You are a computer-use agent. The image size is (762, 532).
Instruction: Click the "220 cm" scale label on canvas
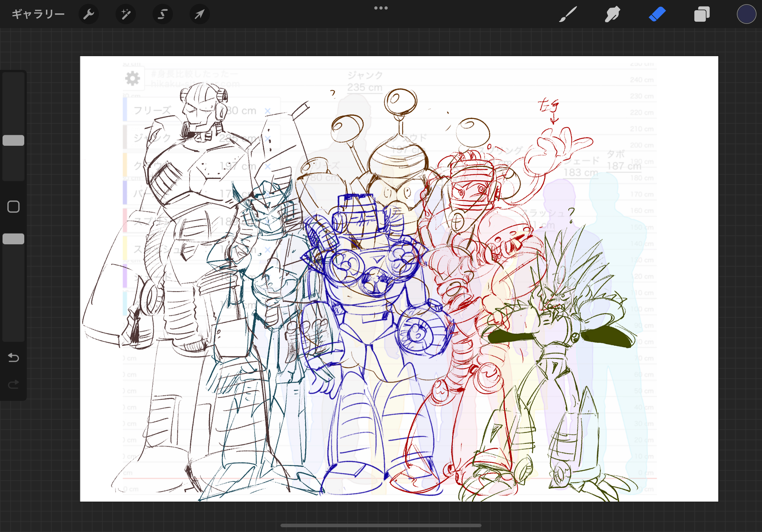click(x=641, y=113)
